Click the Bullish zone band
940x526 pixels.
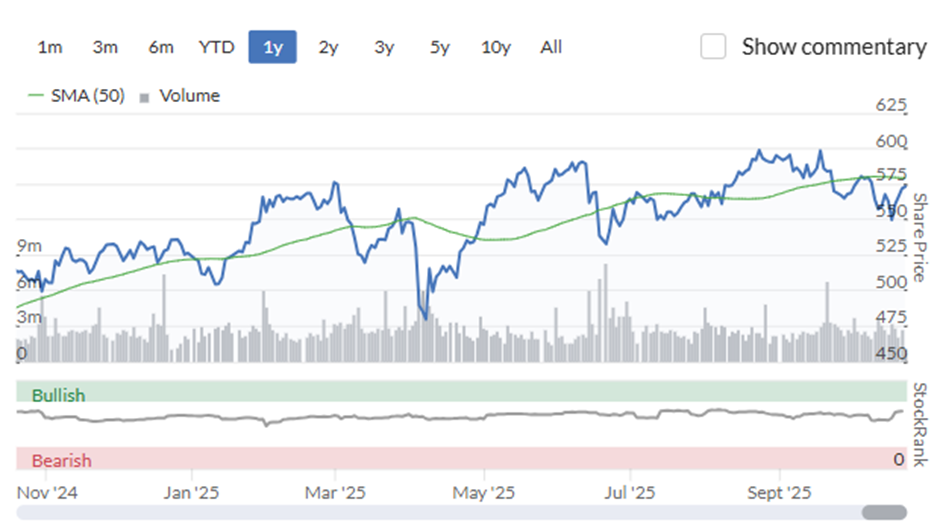[462, 391]
